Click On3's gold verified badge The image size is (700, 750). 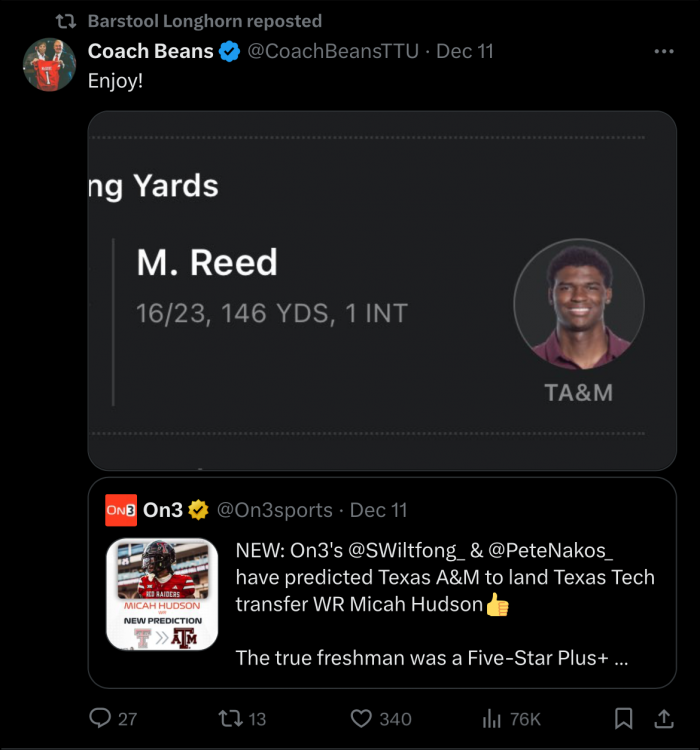click(x=199, y=510)
